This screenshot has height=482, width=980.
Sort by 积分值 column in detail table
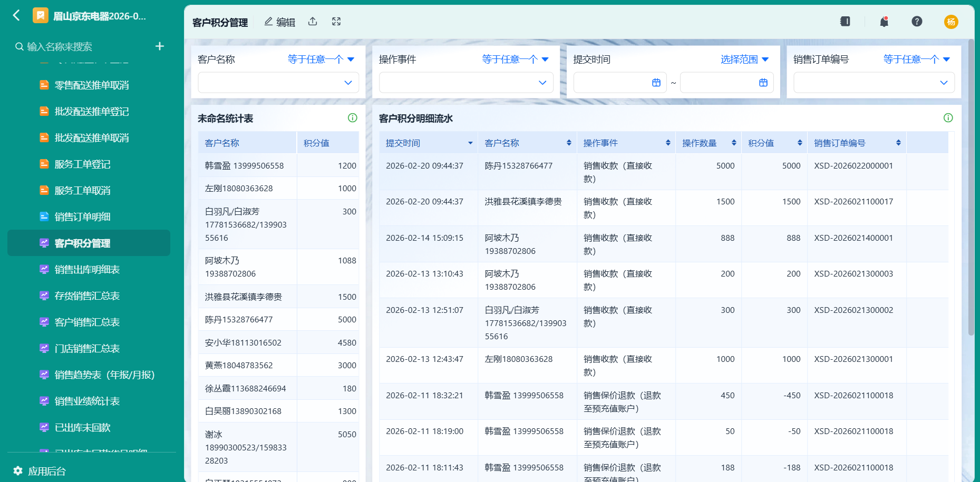pos(800,143)
